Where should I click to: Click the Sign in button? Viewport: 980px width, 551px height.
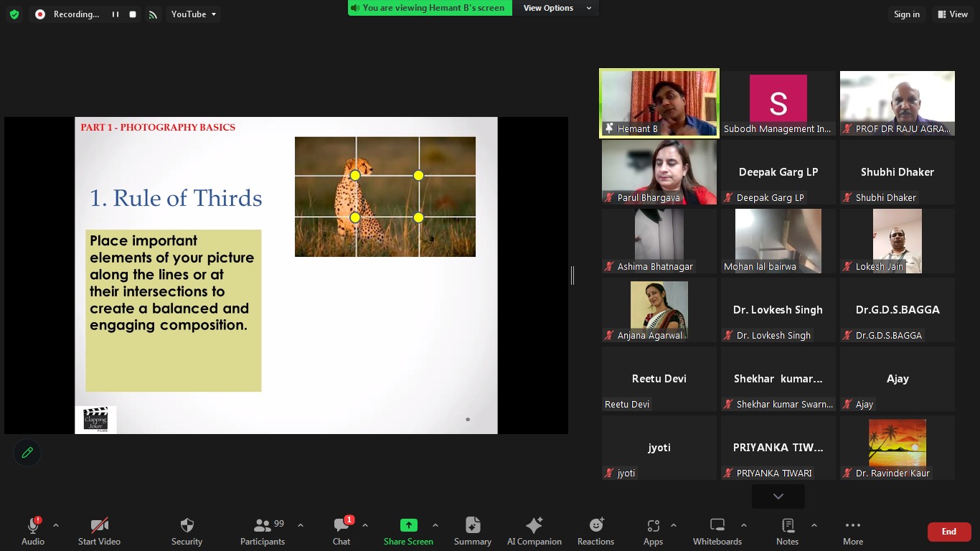coord(906,14)
